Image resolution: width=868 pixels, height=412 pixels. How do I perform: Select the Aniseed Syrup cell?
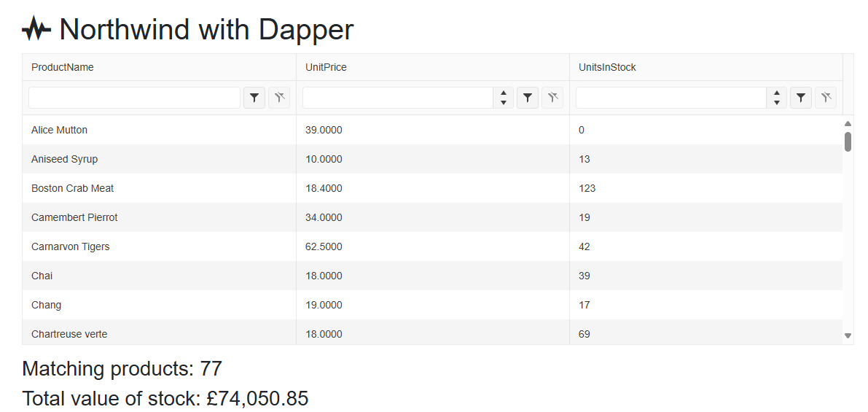point(160,160)
